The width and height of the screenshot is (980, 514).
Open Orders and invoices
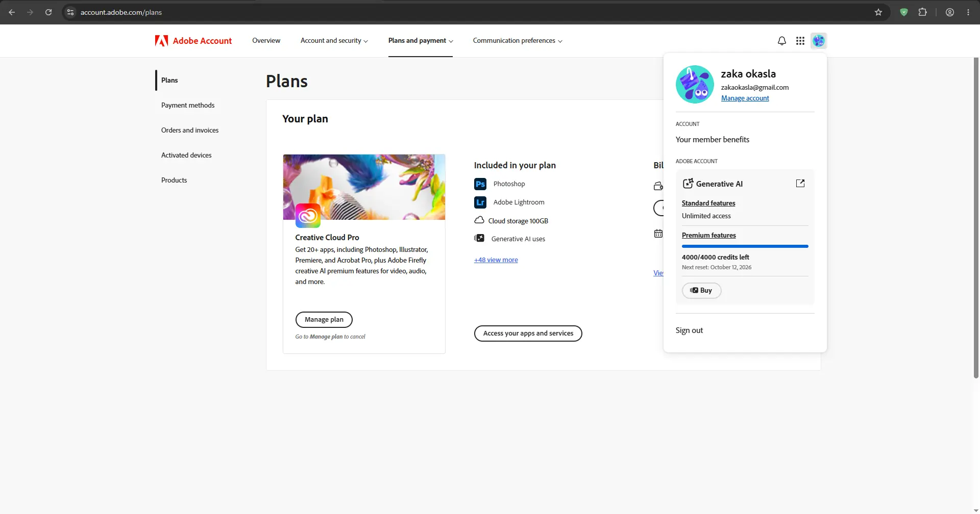point(190,130)
